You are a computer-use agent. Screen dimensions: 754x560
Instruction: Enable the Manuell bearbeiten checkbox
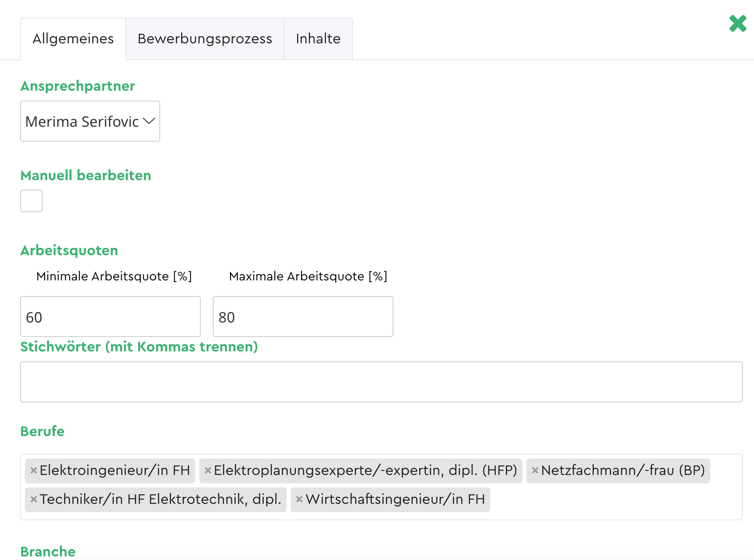(x=31, y=201)
